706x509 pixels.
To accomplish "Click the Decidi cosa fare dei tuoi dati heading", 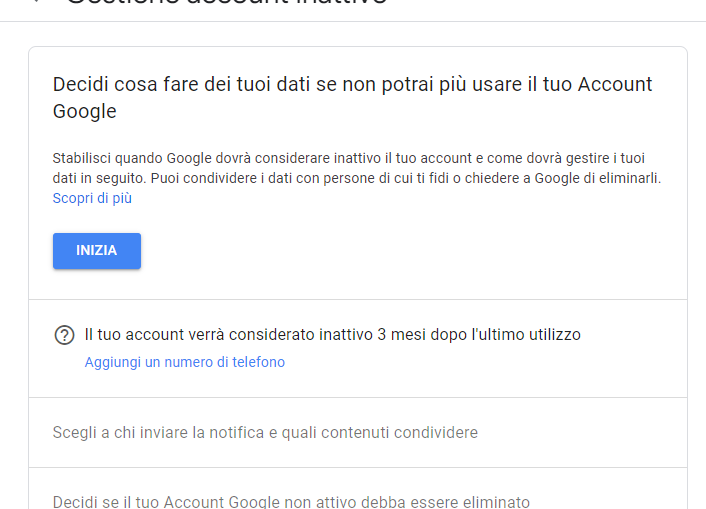I will (353, 98).
